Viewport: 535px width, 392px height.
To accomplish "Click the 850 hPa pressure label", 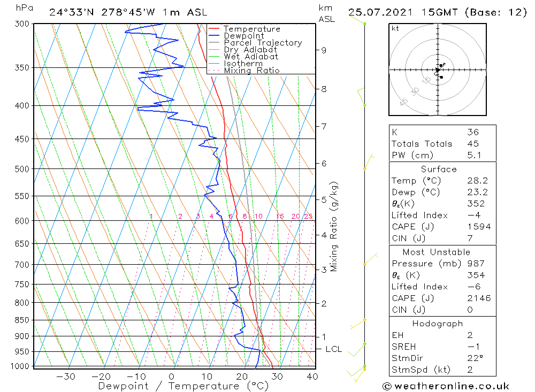I will [22, 320].
